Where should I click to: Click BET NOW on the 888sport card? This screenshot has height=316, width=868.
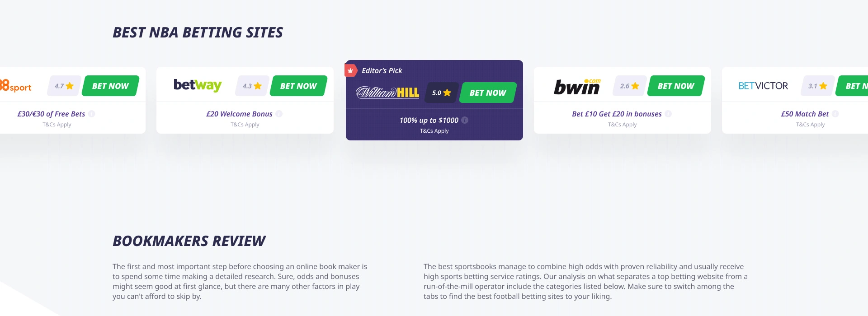pyautogui.click(x=110, y=86)
